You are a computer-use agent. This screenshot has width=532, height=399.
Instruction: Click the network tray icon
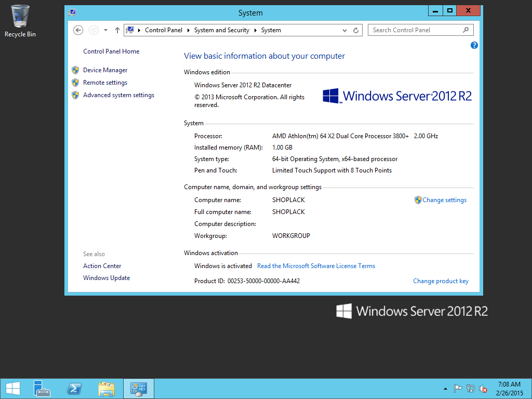point(470,389)
